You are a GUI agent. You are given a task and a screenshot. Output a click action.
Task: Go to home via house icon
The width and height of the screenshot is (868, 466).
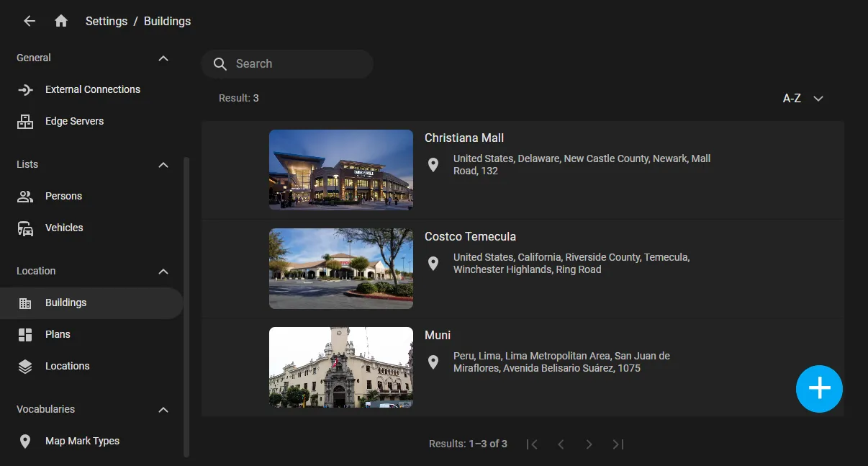[61, 21]
